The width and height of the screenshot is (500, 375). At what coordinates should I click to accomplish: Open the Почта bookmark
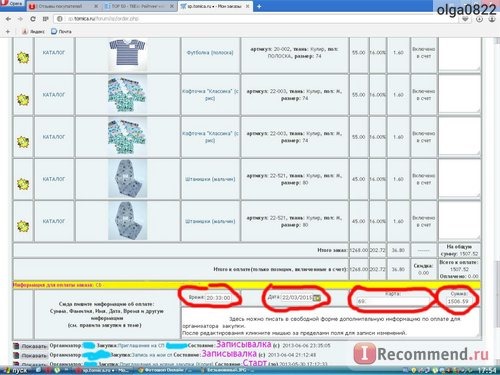(61, 31)
